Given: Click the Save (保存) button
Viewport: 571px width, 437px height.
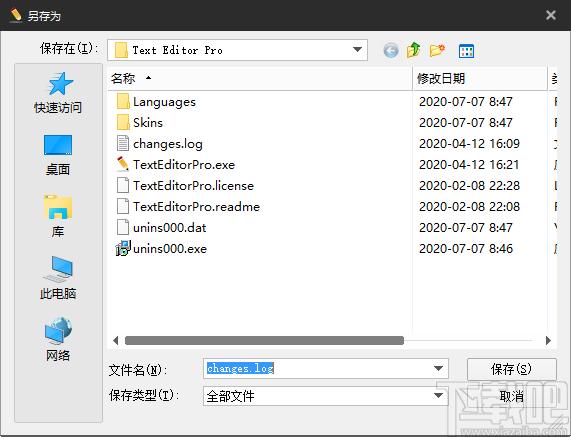Looking at the screenshot, I should (512, 370).
